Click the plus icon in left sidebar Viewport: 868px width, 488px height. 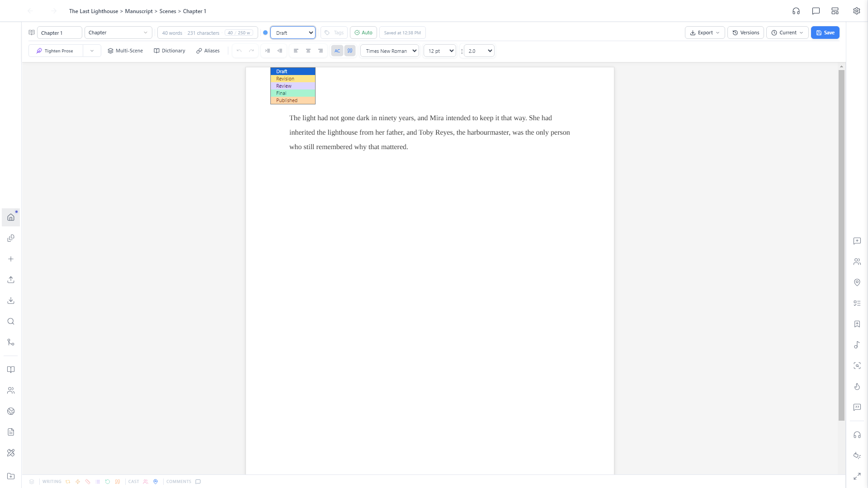(x=11, y=259)
